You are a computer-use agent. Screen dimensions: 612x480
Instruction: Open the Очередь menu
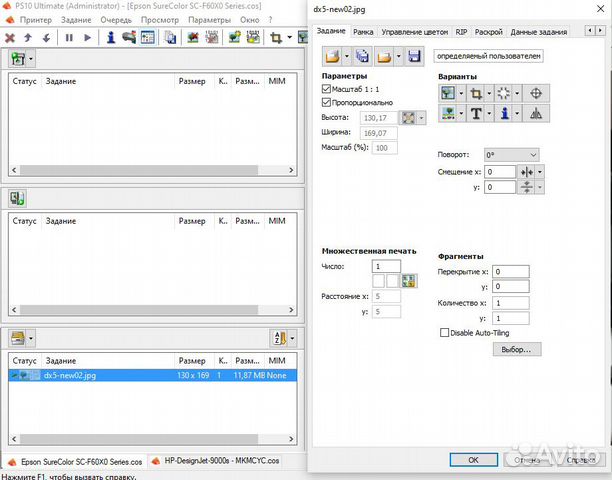[x=117, y=20]
